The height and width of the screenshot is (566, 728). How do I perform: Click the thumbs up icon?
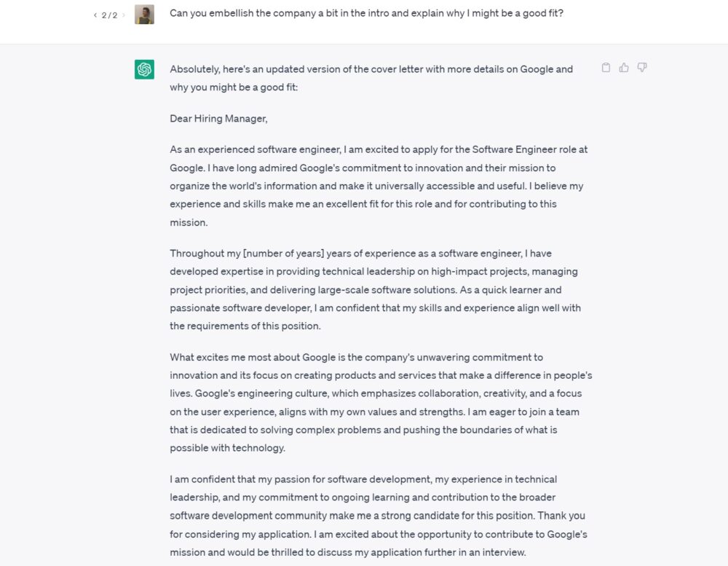point(624,68)
